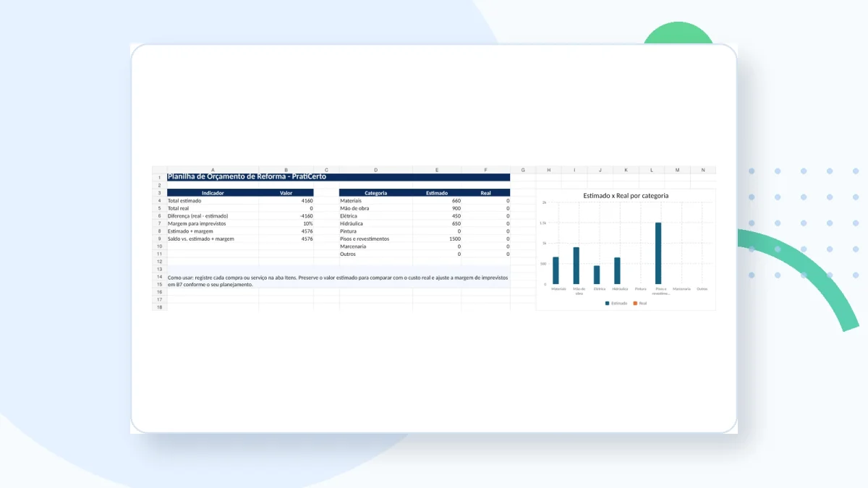Select the Hidráulica category cell
Image resolution: width=868 pixels, height=488 pixels.
click(375, 223)
